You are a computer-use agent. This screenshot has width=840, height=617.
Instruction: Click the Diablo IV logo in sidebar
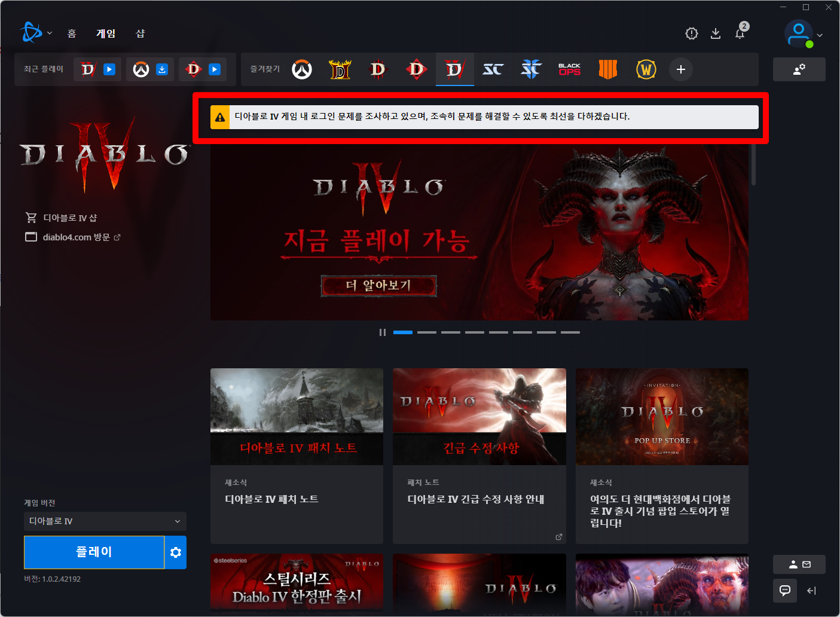[x=105, y=155]
